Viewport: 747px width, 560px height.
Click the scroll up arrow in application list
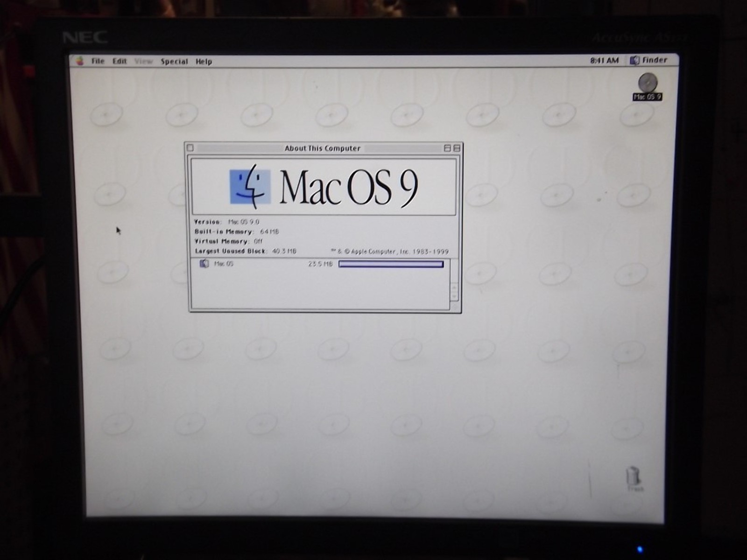click(454, 287)
